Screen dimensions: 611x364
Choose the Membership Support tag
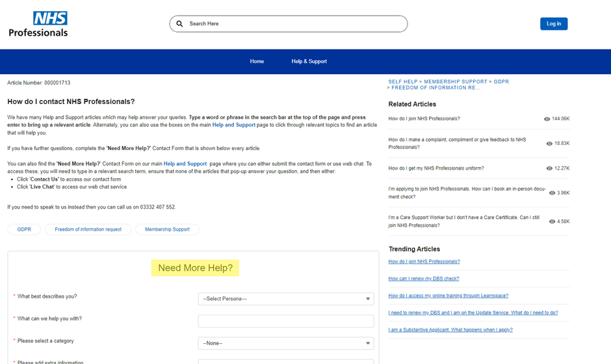(x=167, y=229)
